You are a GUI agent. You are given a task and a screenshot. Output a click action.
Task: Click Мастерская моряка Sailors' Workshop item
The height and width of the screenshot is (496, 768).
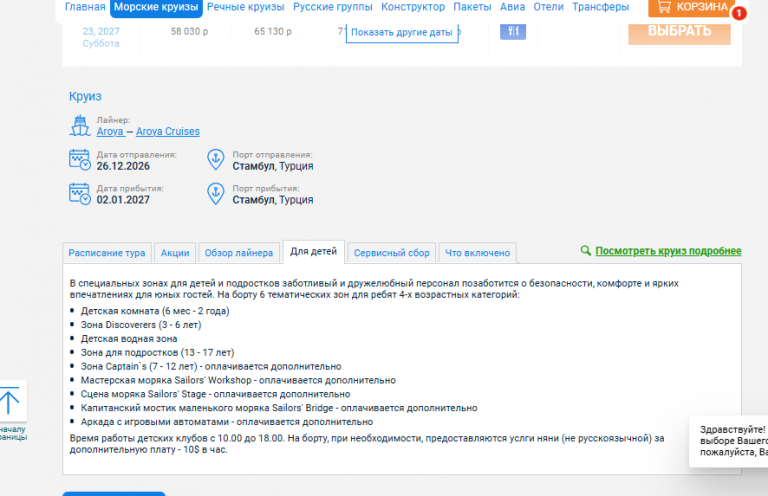pyautogui.click(x=238, y=380)
